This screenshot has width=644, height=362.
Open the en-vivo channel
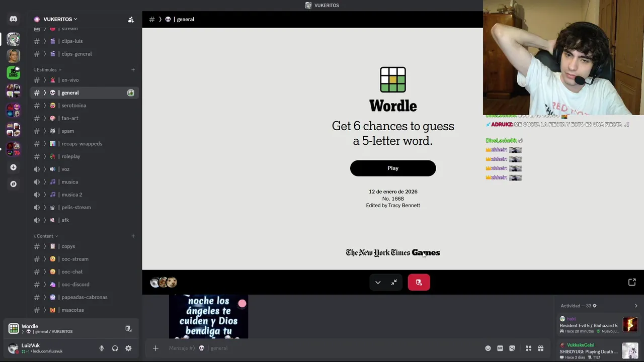84,80
